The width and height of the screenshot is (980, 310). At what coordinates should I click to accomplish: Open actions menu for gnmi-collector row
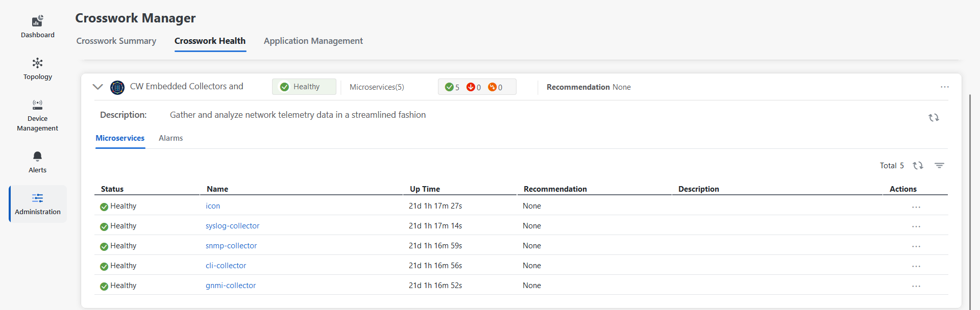click(916, 286)
